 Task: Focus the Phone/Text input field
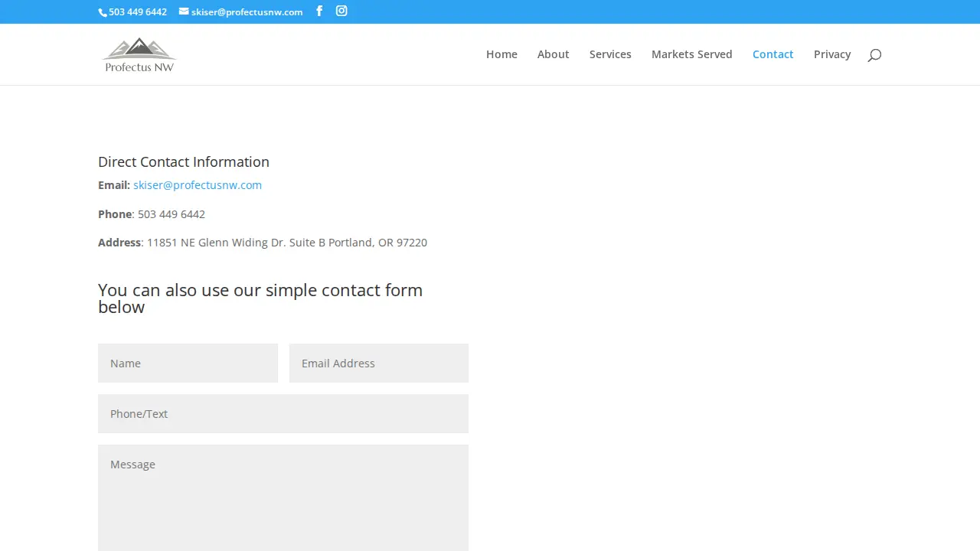[x=283, y=413]
